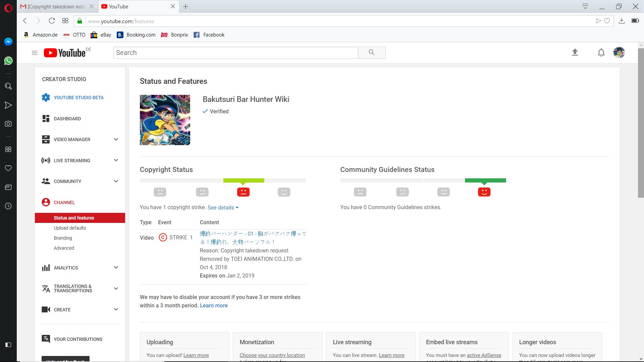
Task: Open the notifications bell
Action: pos(601,53)
